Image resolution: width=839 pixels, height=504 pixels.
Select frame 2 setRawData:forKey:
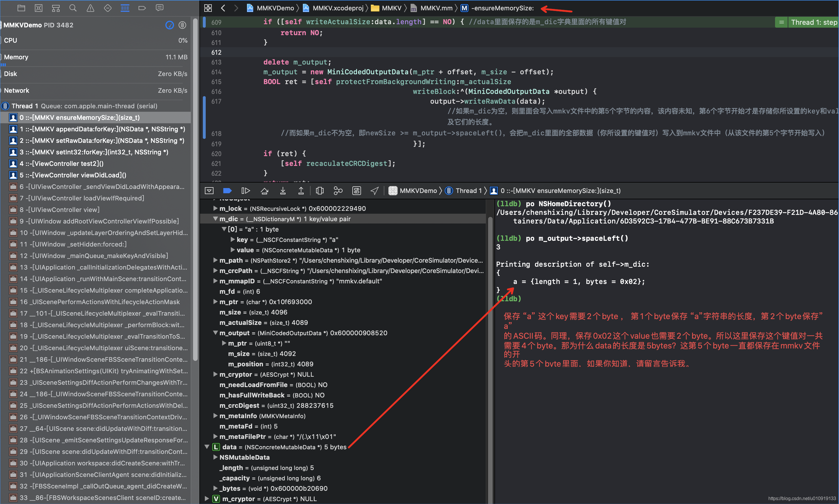[95, 141]
